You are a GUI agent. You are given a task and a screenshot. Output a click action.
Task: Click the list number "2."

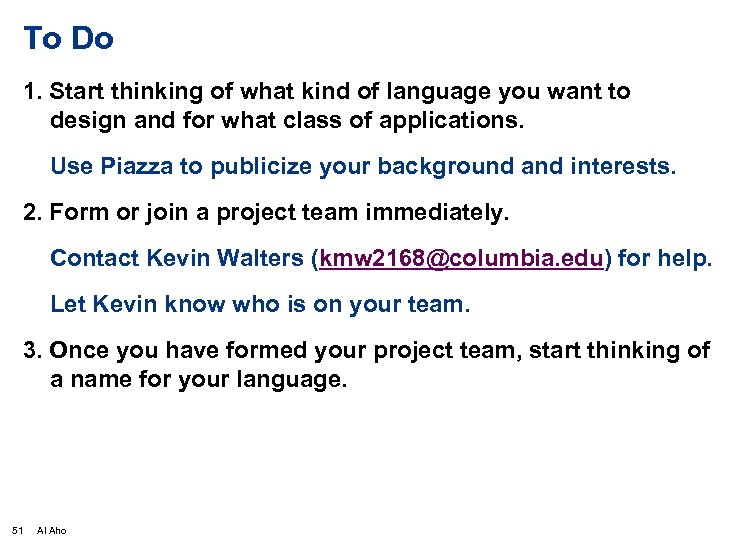33,212
